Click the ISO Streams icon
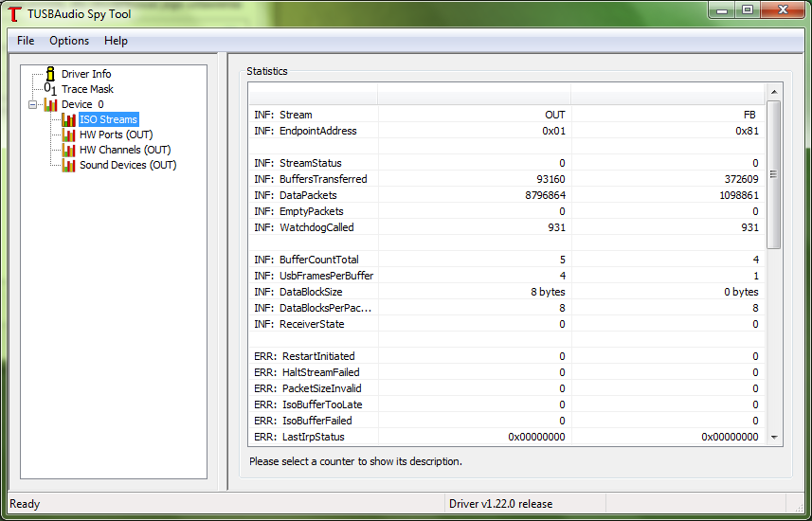This screenshot has width=812, height=521. click(x=68, y=119)
